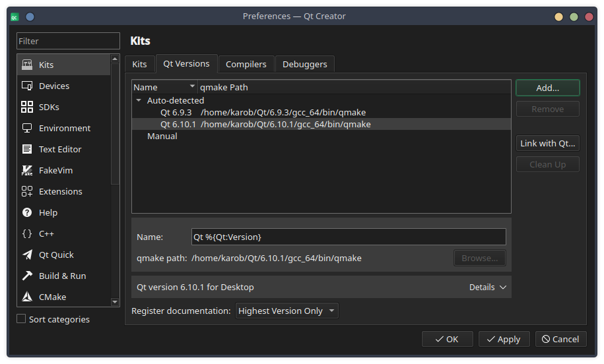Click in the Filter search field
604x364 pixels.
pyautogui.click(x=68, y=41)
